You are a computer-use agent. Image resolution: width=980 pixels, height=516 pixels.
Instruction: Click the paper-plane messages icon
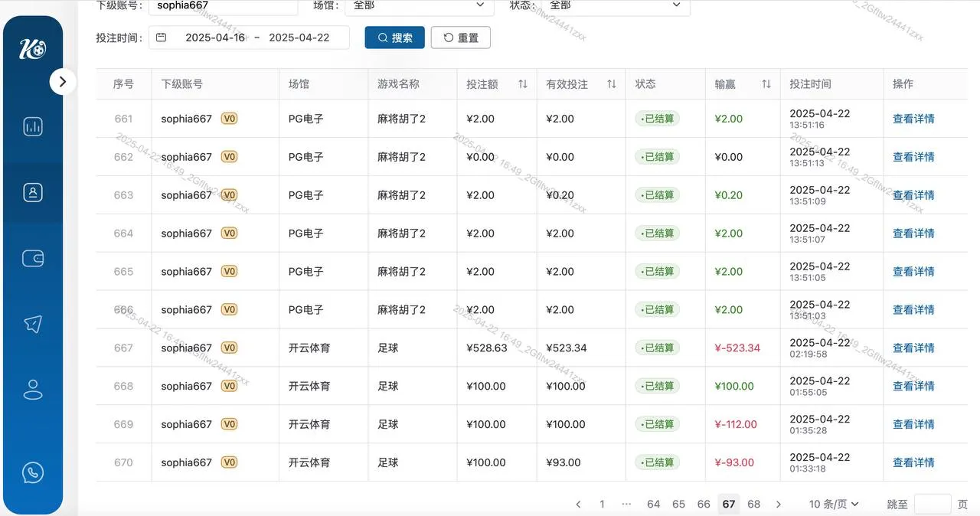(32, 324)
